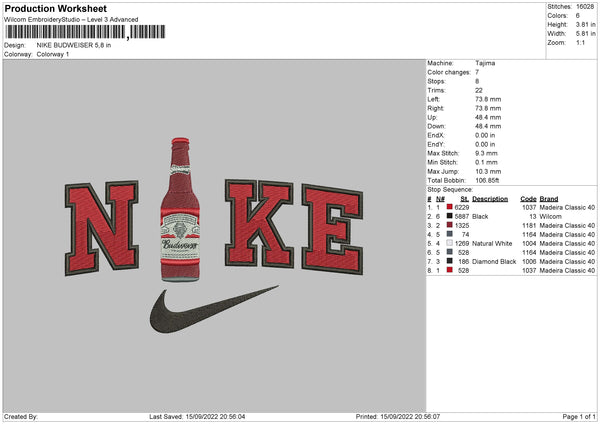Click the Diamond Black swatch in row 7
Image resolution: width=600 pixels, height=424 pixels.
click(450, 261)
